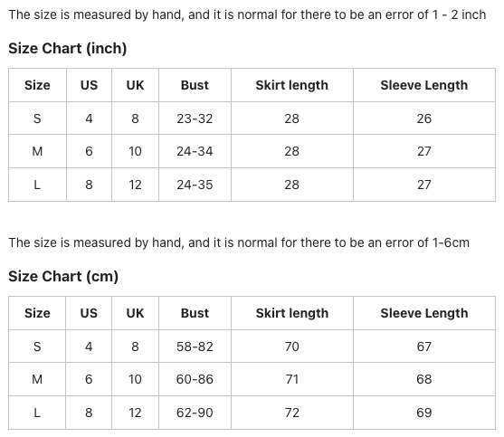This screenshot has height=437, width=504.
Task: Click the 'Size Chart (inch)' heading
Action: point(68,49)
